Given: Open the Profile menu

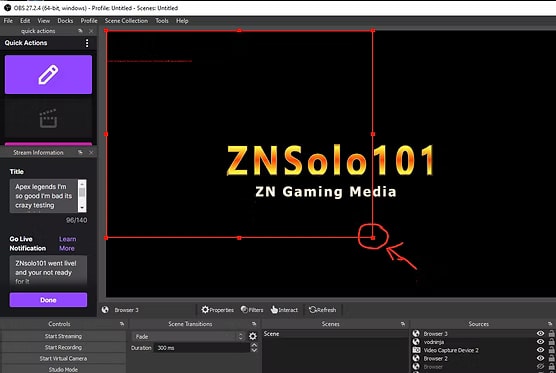Looking at the screenshot, I should (89, 21).
